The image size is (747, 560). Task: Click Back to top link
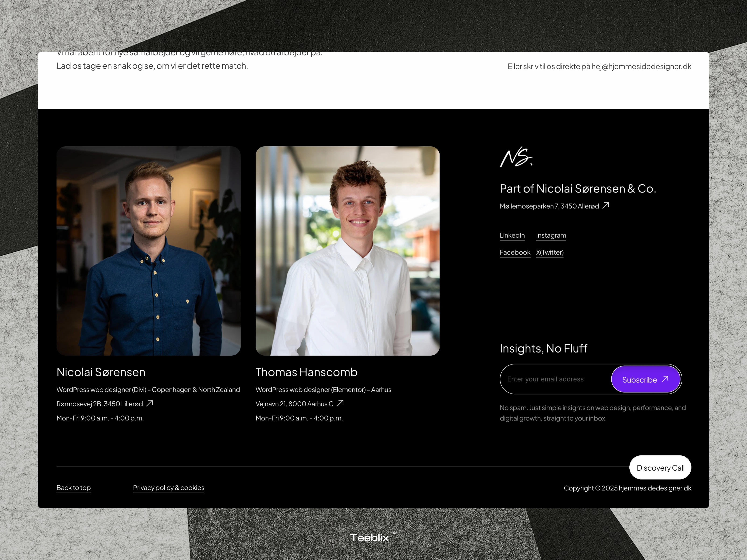click(x=74, y=487)
